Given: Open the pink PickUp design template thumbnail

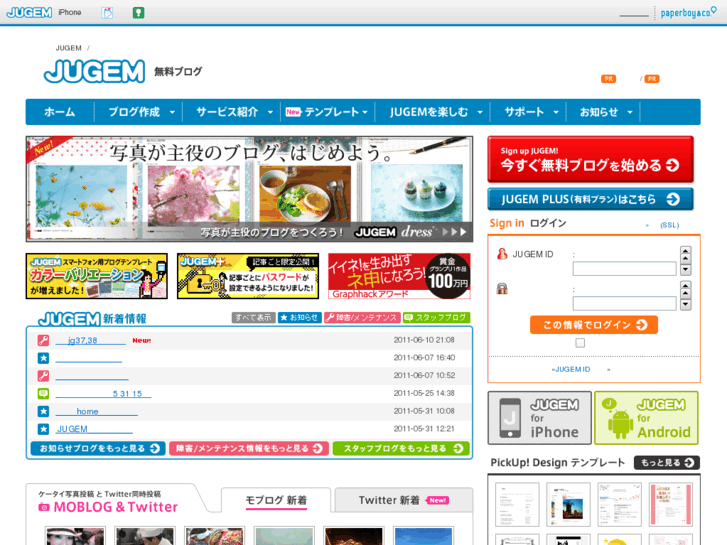Looking at the screenshot, I should [670, 504].
